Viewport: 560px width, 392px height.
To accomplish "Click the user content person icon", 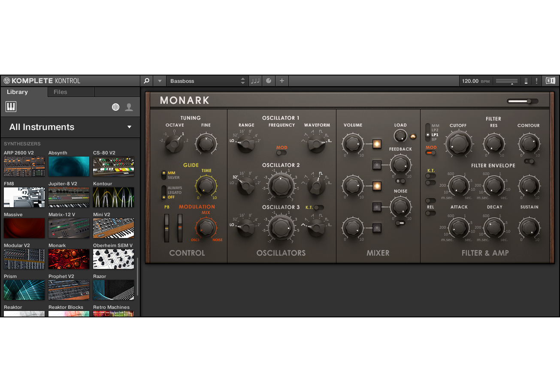I will click(x=129, y=107).
